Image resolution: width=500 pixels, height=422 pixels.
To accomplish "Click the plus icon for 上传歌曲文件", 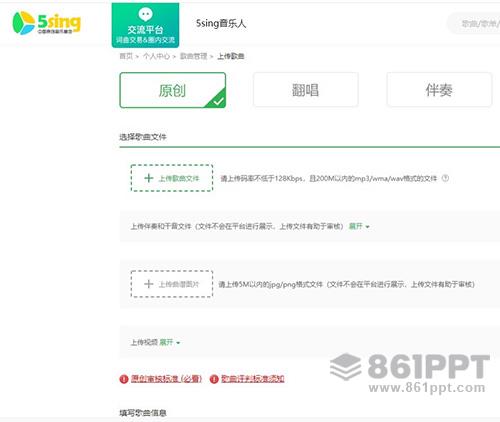I will 149,178.
